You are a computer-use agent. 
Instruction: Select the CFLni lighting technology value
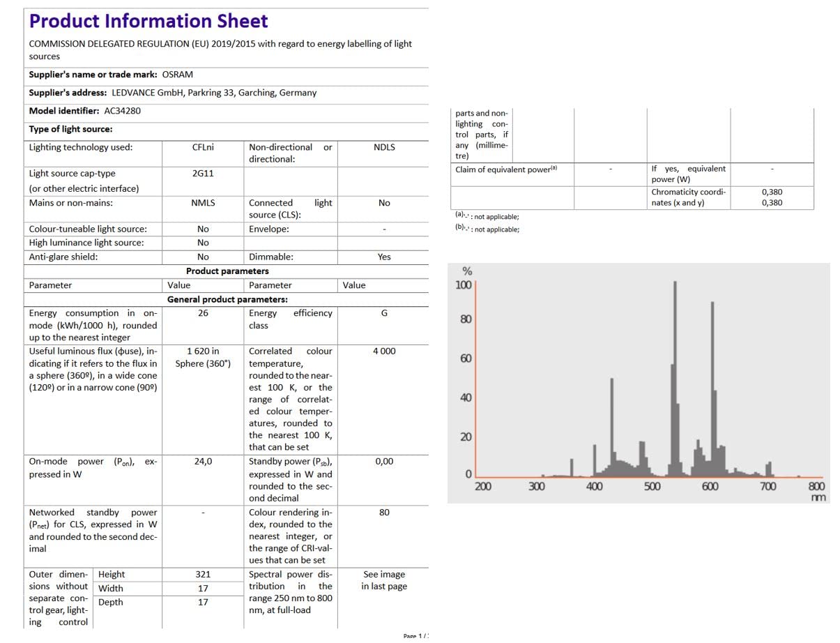pos(203,147)
